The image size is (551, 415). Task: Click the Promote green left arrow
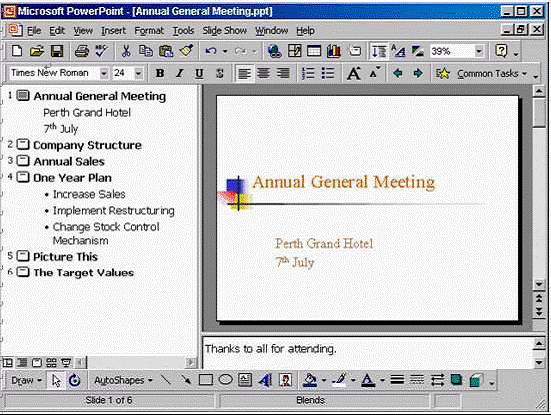click(x=398, y=73)
